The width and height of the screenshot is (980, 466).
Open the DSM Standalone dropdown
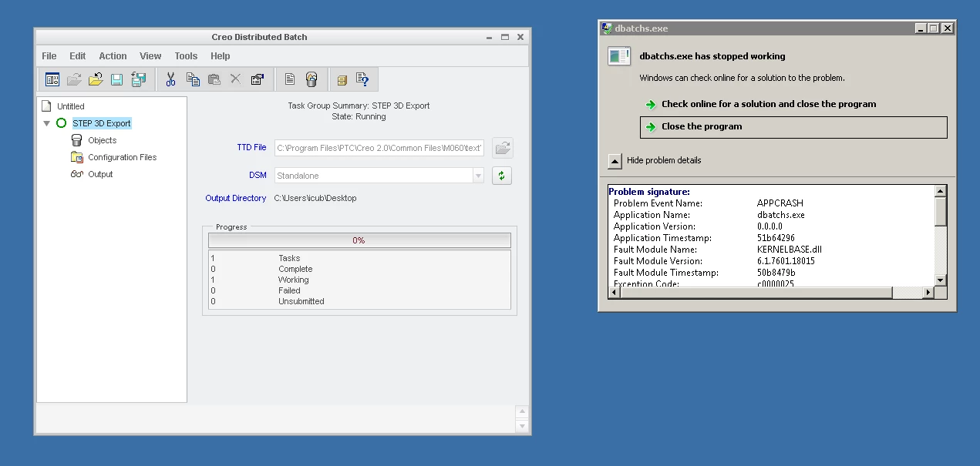(478, 176)
